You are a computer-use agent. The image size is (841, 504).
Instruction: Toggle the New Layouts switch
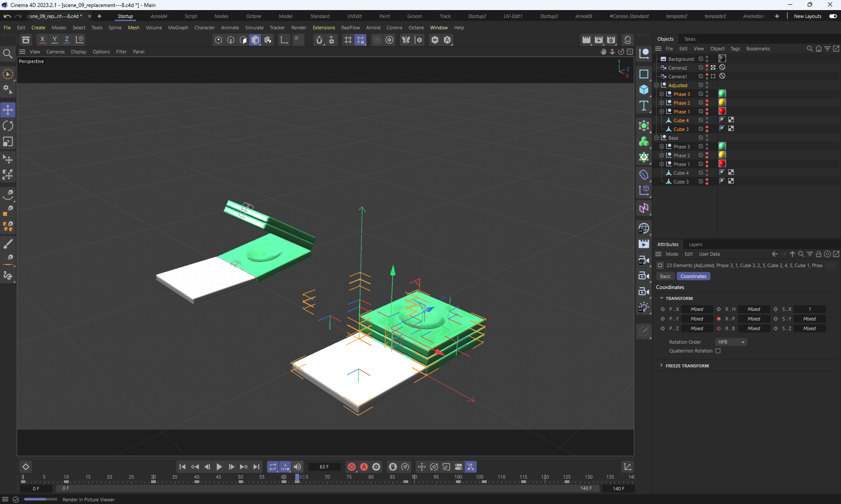coord(833,16)
